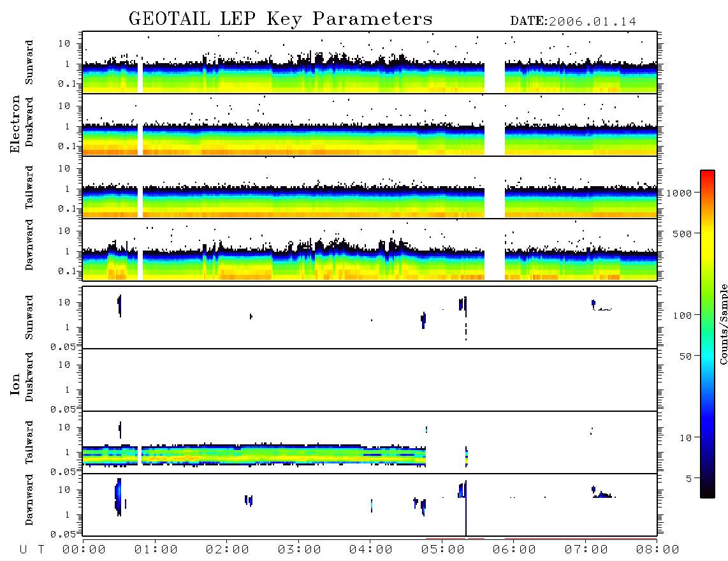Click the 07:00 time tick label
The width and height of the screenshot is (728, 561).
tap(586, 550)
